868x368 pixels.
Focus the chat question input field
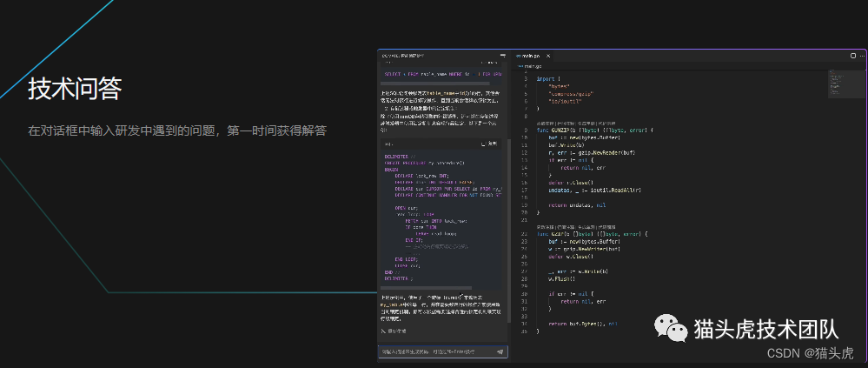[x=443, y=352]
